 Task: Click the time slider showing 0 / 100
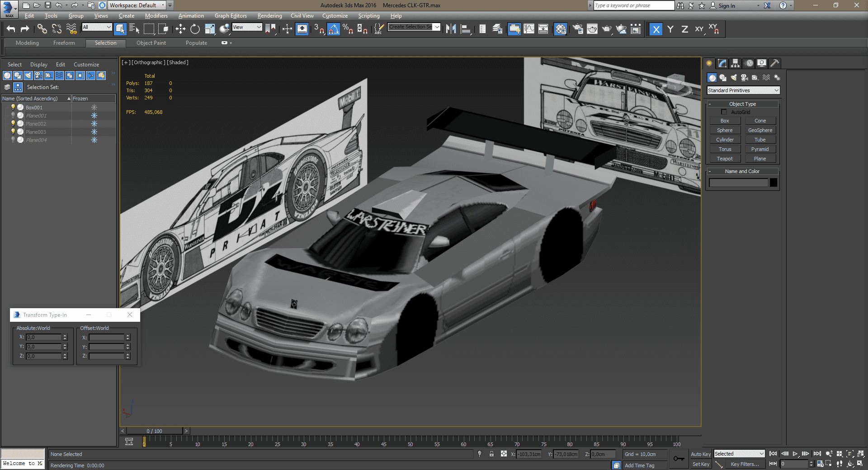tap(155, 431)
